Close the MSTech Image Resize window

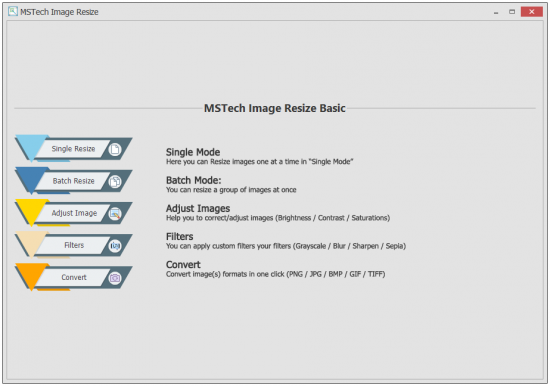click(532, 12)
